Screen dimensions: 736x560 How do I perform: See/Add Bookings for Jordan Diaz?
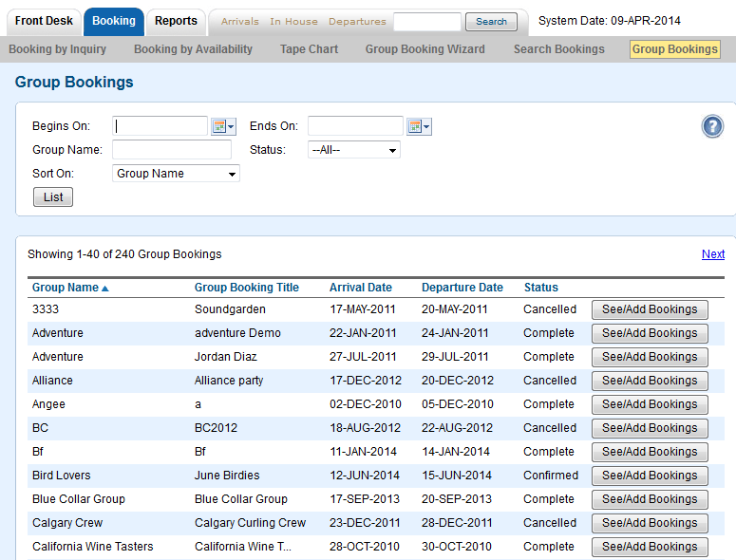click(650, 357)
